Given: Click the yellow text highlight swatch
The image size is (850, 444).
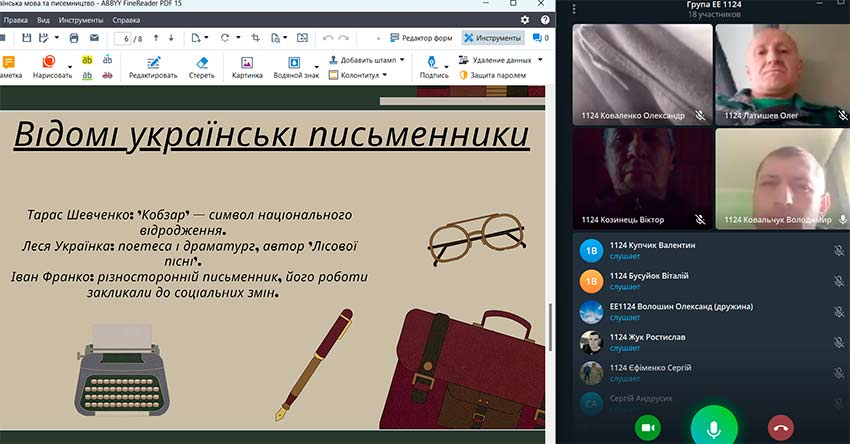Looking at the screenshot, I should (87, 60).
